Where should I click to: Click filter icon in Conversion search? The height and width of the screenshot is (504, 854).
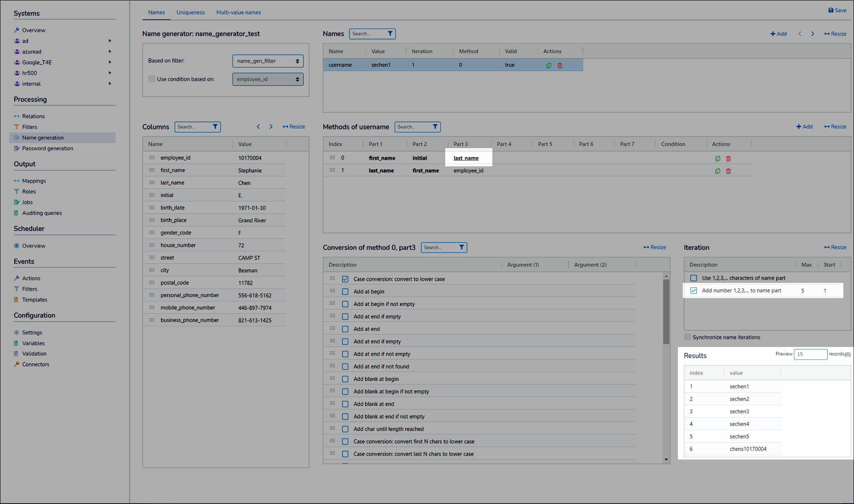pyautogui.click(x=462, y=247)
